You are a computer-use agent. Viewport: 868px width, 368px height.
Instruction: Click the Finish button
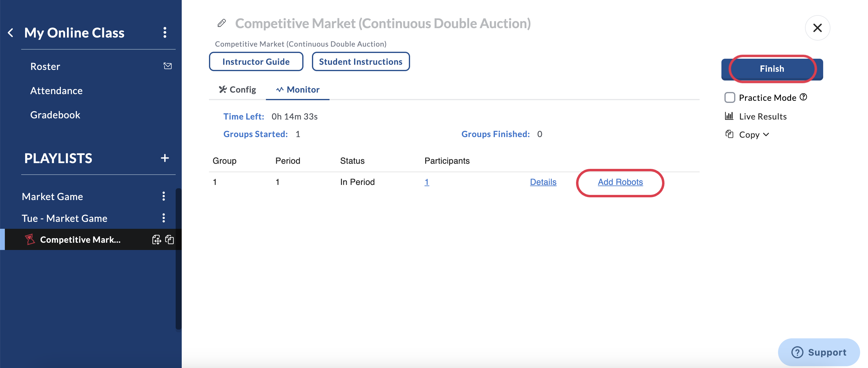click(x=772, y=69)
